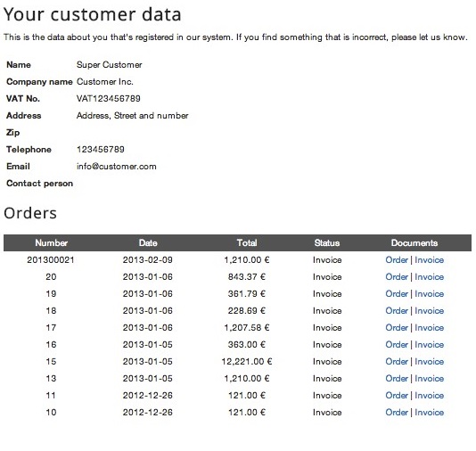
Task: Open the Invoice link for order 16
Action: 430,345
